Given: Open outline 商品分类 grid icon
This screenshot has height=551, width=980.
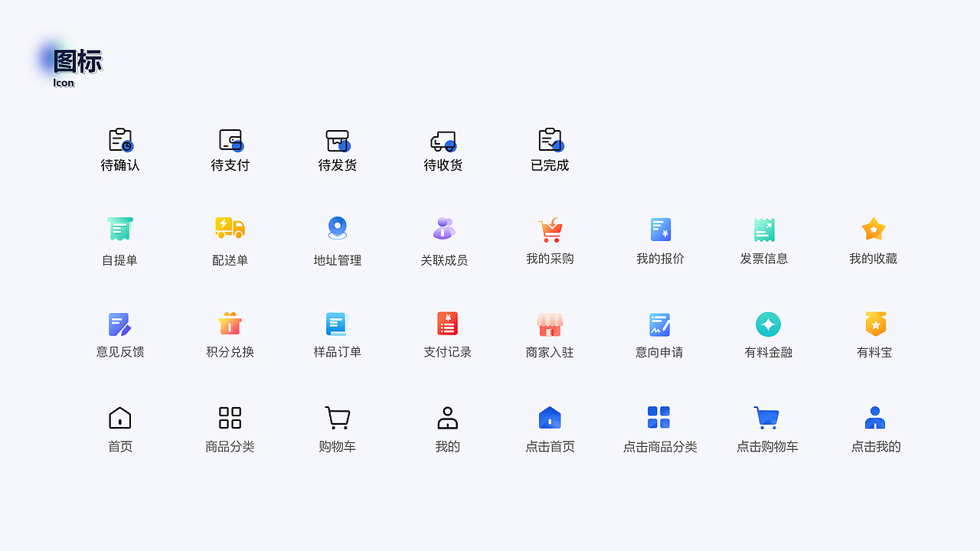Looking at the screenshot, I should click(x=230, y=418).
